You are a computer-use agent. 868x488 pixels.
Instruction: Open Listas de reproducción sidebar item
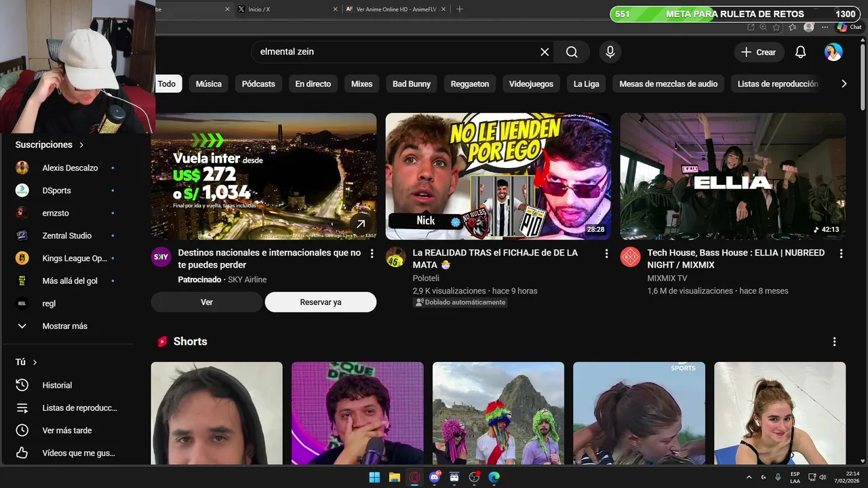66,408
